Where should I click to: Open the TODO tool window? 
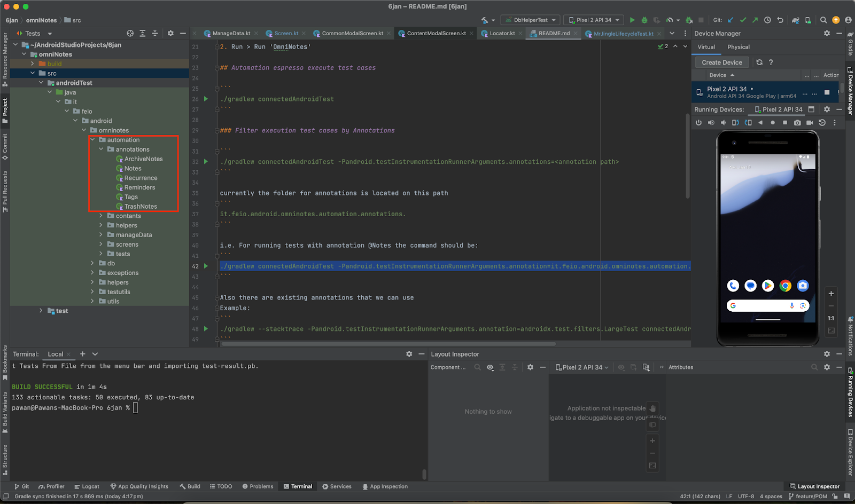pyautogui.click(x=221, y=486)
